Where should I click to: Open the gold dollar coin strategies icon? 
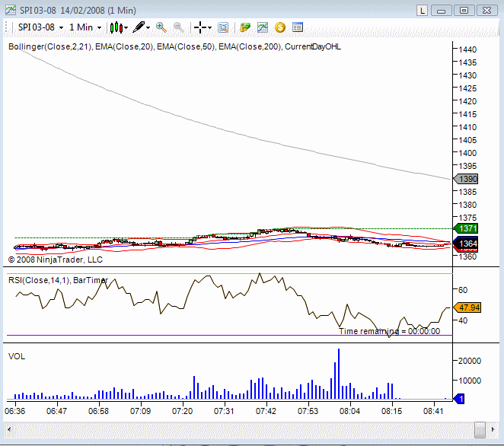pos(280,27)
